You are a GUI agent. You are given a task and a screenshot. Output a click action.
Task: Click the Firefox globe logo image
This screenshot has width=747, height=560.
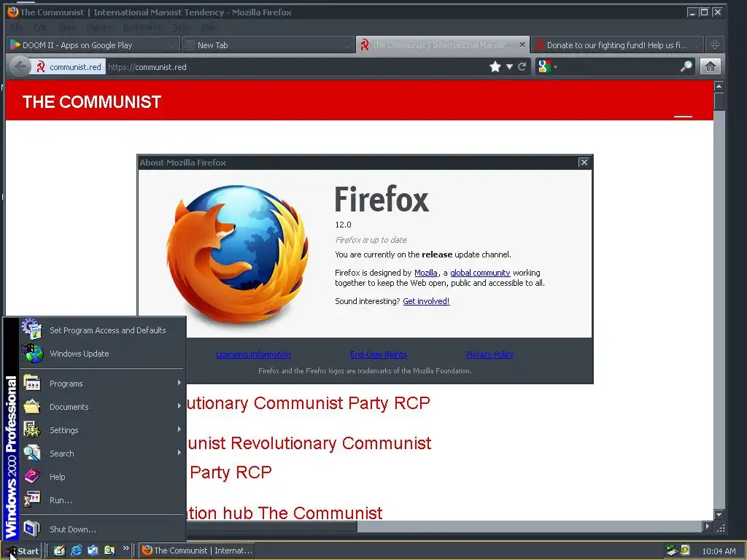(x=237, y=254)
